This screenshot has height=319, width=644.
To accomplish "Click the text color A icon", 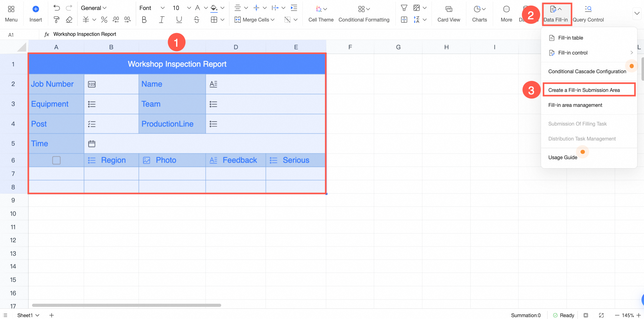I will click(x=198, y=8).
